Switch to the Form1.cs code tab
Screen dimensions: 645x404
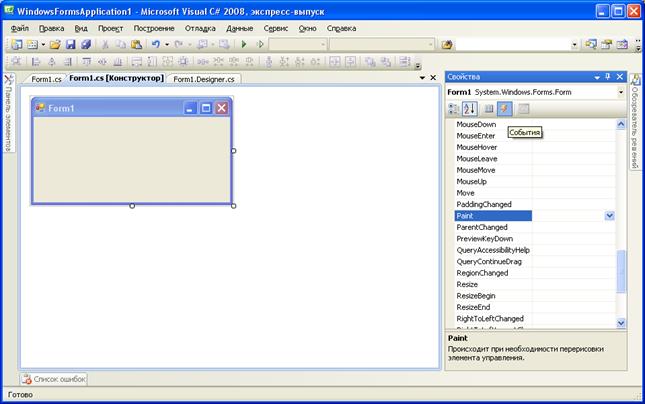pos(45,78)
